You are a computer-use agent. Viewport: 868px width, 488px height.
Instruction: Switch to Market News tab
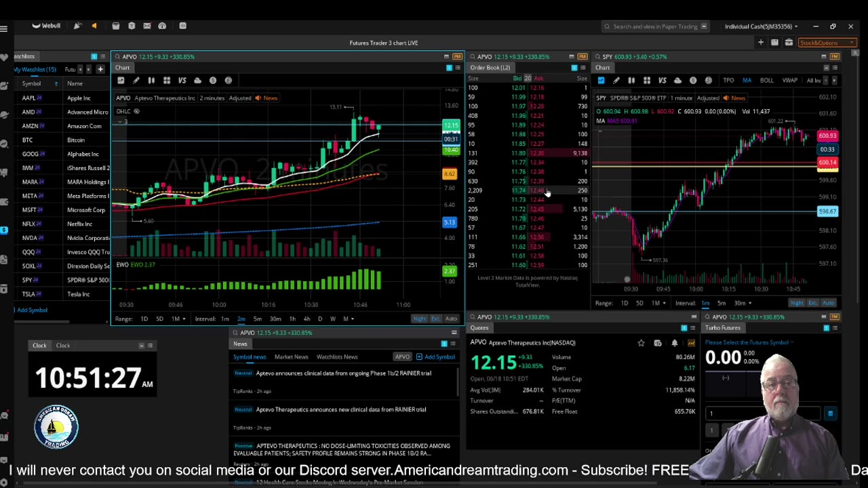pos(291,357)
